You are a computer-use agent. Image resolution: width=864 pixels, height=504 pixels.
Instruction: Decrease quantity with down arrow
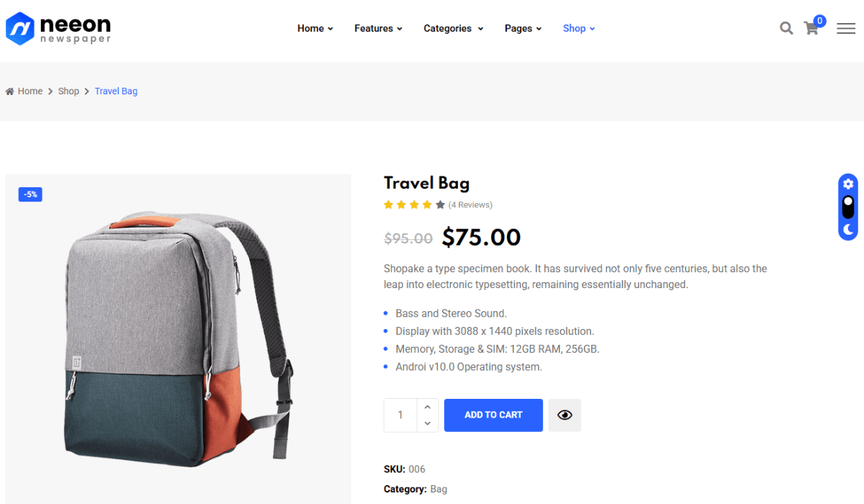(428, 423)
